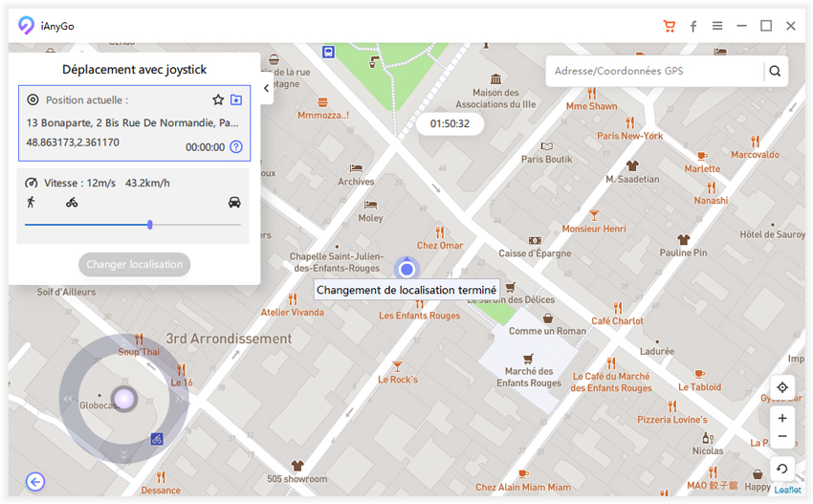Click the reset rotate arrow button
Image resolution: width=813 pixels, height=504 pixels.
(781, 469)
